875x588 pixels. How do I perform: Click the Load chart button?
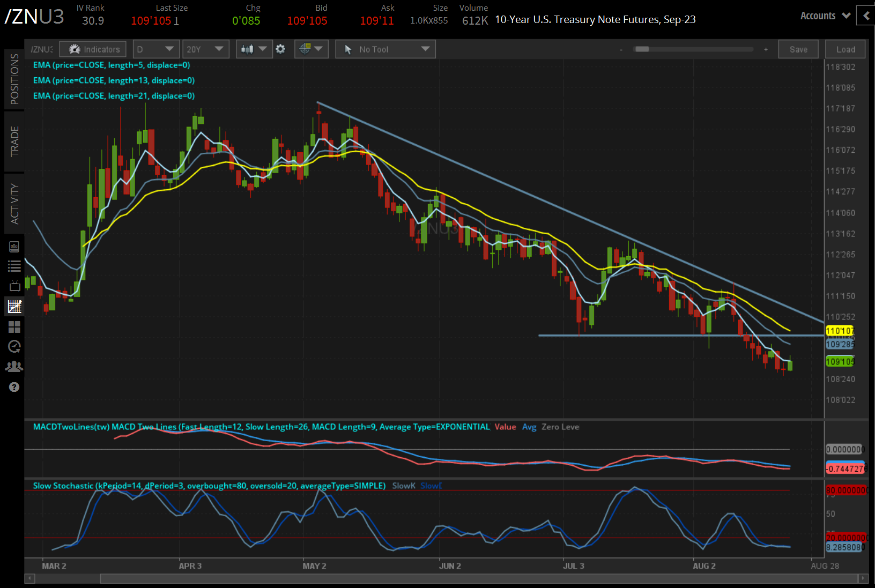[846, 49]
